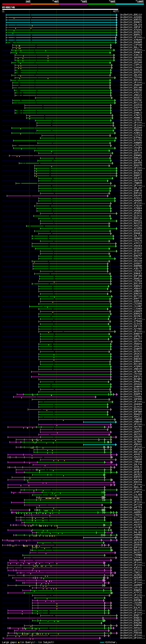The height and width of the screenshot is (644, 146).
Task: Select the UniRef100_A7NXT1 label
Action: pyautogui.click(x=131, y=115)
